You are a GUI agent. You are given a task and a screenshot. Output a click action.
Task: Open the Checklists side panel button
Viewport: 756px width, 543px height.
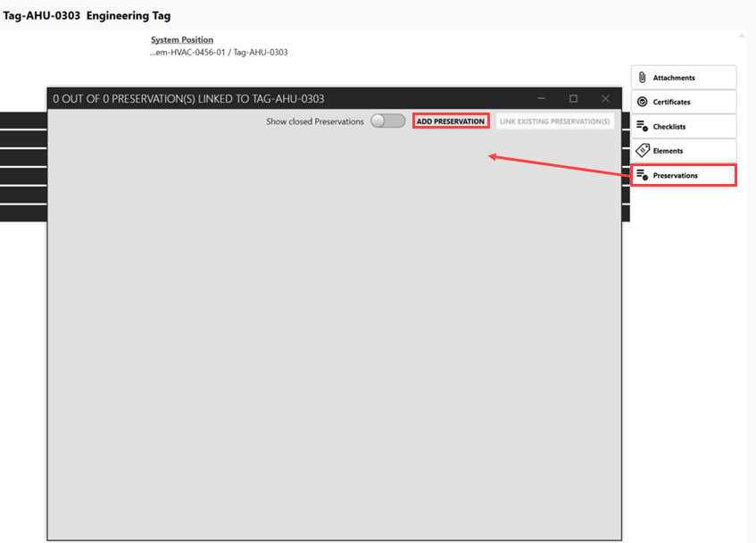tap(684, 126)
